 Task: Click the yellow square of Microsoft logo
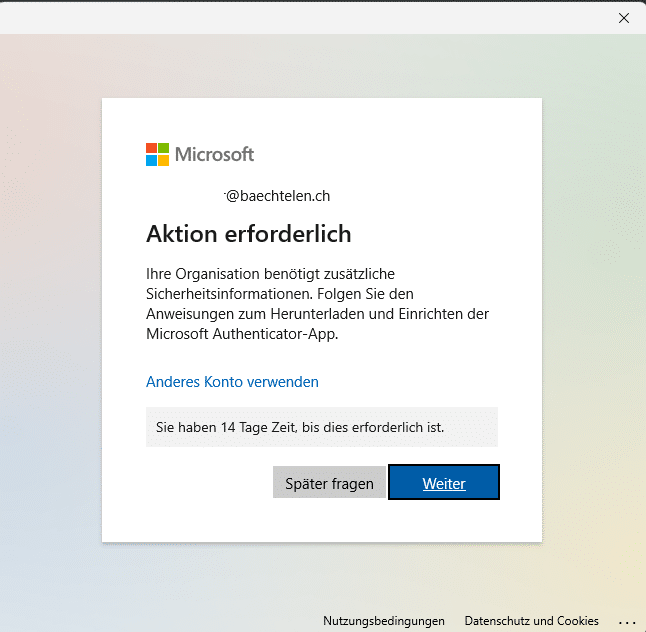[164, 160]
